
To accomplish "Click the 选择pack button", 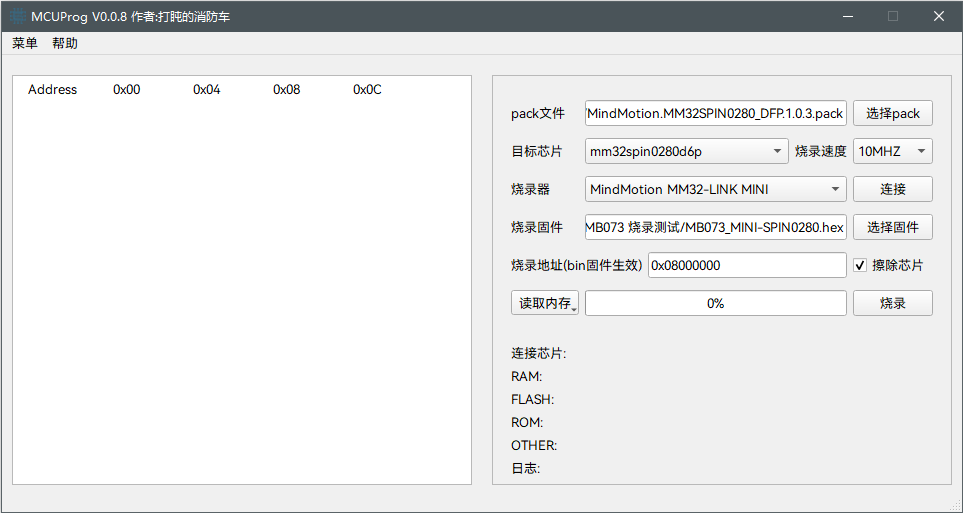I will 892,113.
